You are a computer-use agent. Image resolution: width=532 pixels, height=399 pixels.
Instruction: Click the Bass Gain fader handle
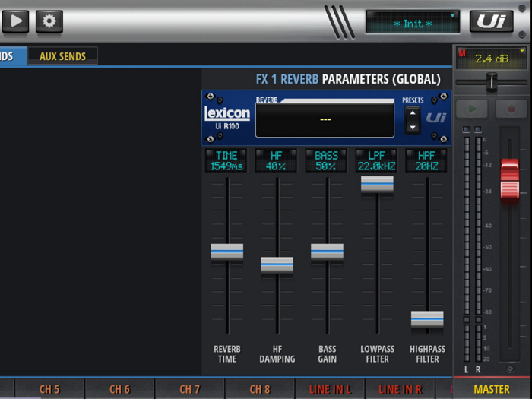click(x=327, y=252)
